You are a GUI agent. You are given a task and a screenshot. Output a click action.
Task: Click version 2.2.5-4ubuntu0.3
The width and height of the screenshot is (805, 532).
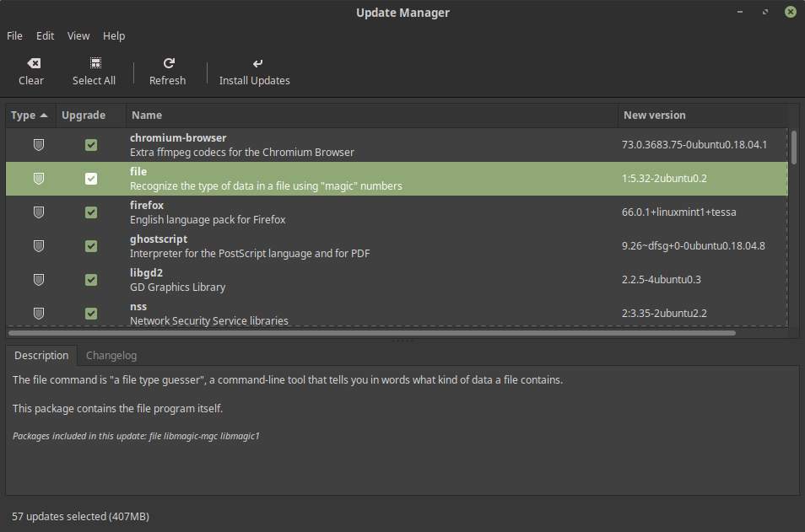tap(662, 280)
